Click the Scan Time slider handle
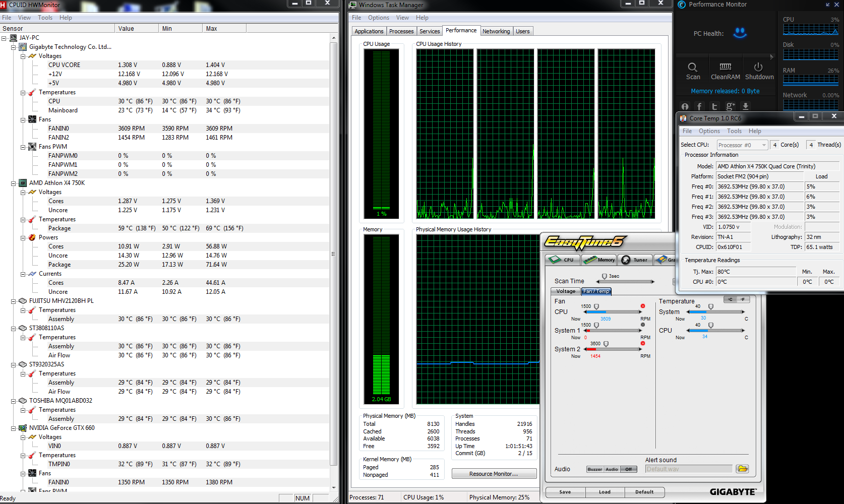The image size is (844, 504). pyautogui.click(x=605, y=277)
